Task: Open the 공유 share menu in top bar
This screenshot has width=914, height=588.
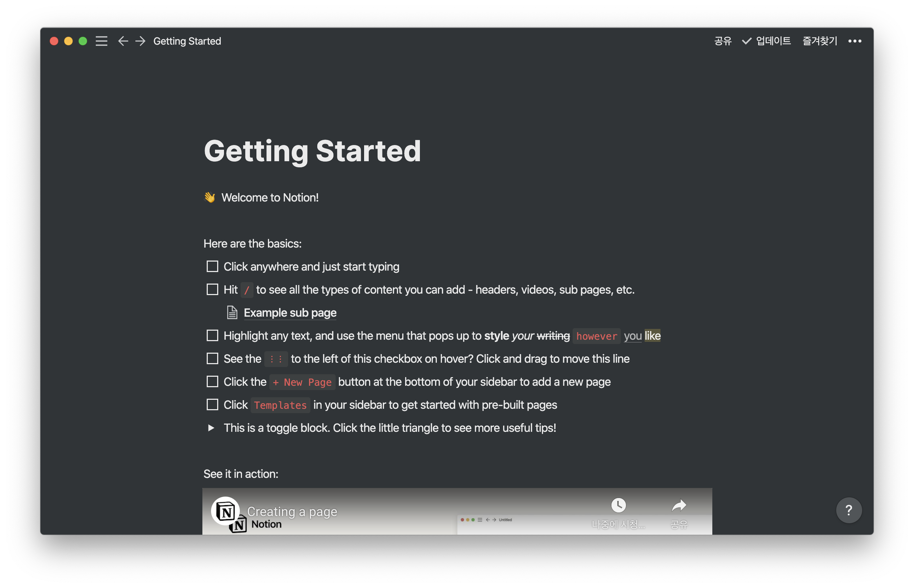Action: (722, 41)
